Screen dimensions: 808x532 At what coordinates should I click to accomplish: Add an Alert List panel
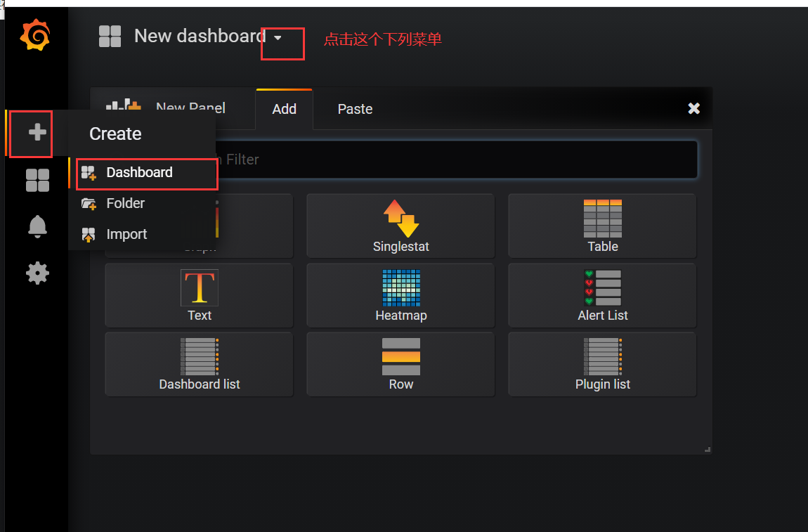click(602, 295)
